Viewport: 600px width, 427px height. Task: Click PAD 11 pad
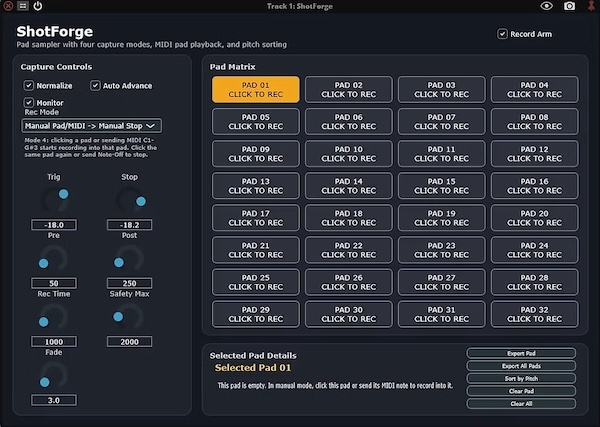pos(442,154)
